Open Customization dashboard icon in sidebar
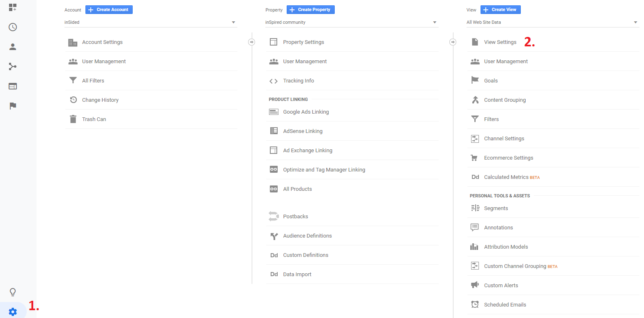The image size is (644, 318). click(13, 7)
